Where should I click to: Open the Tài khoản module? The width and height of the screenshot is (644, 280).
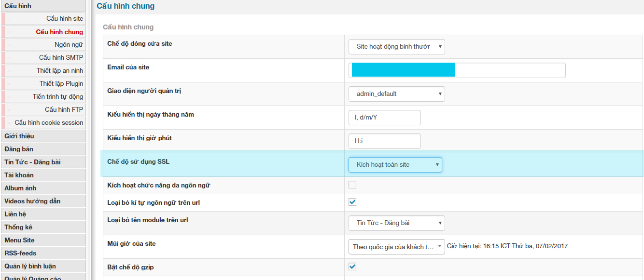click(43, 175)
